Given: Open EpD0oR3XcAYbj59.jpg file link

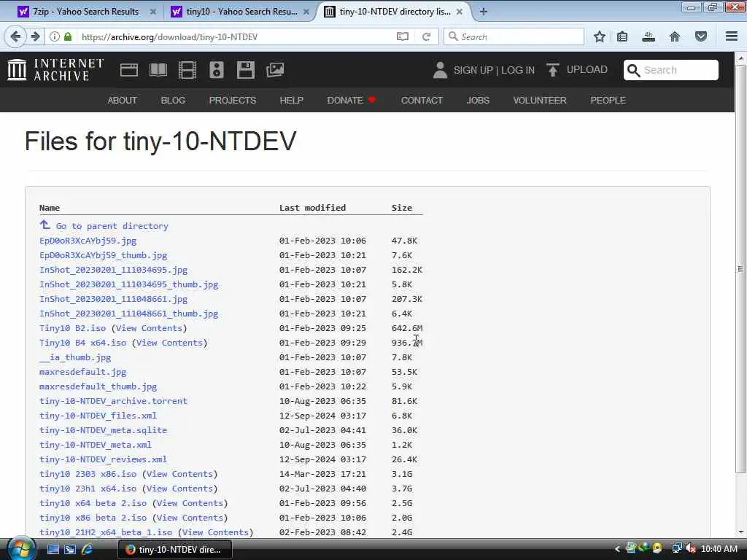Looking at the screenshot, I should point(88,241).
